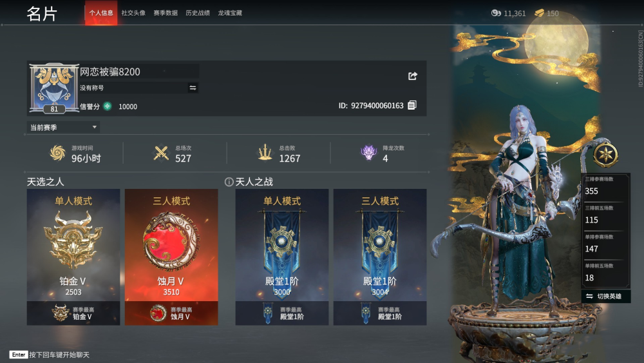
Task: Copy the player ID with copy icon
Action: click(412, 105)
